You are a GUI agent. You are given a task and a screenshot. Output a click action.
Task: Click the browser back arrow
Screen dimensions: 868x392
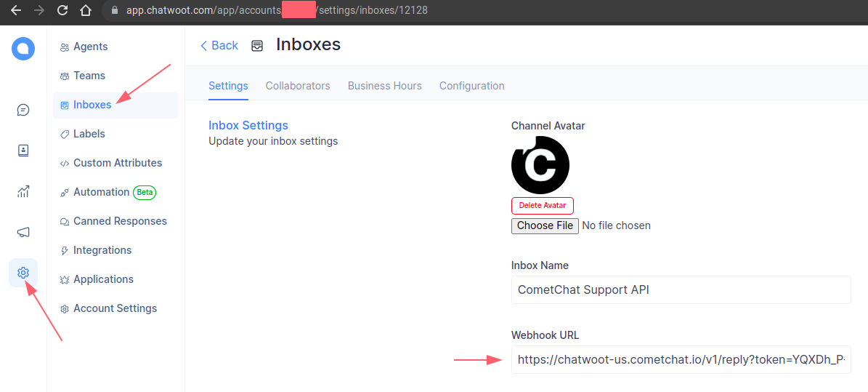click(15, 10)
